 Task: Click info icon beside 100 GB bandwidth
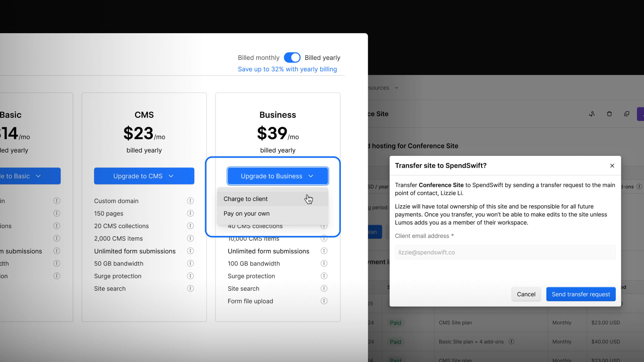[x=324, y=263]
